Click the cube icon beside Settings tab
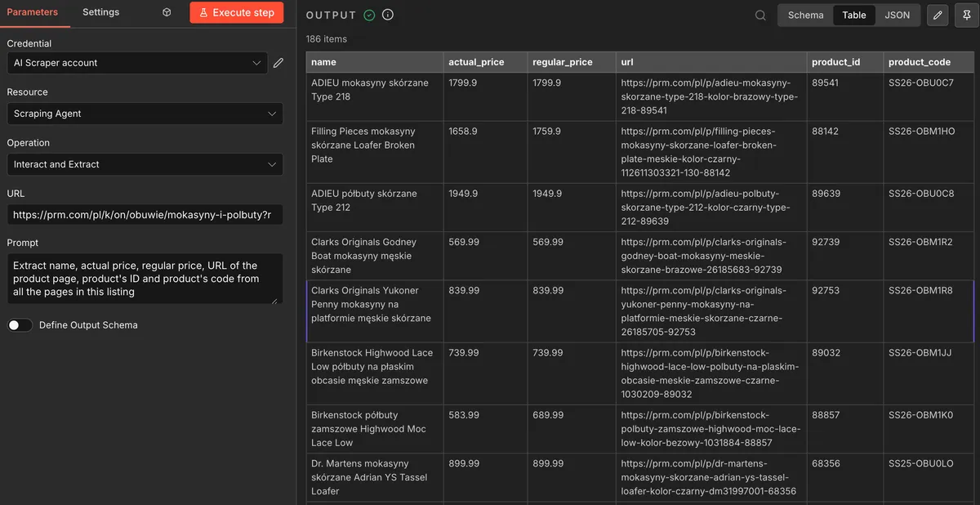This screenshot has height=505, width=980. 167,12
